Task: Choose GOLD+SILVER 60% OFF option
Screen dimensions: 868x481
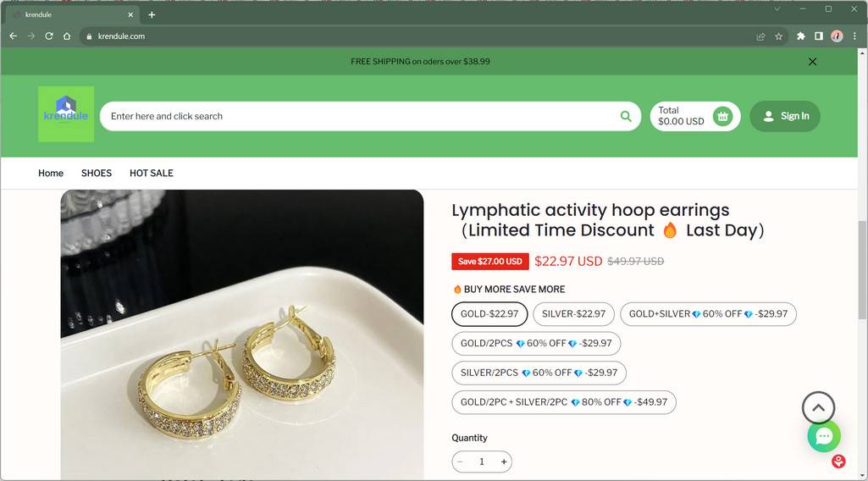Action: tap(708, 314)
